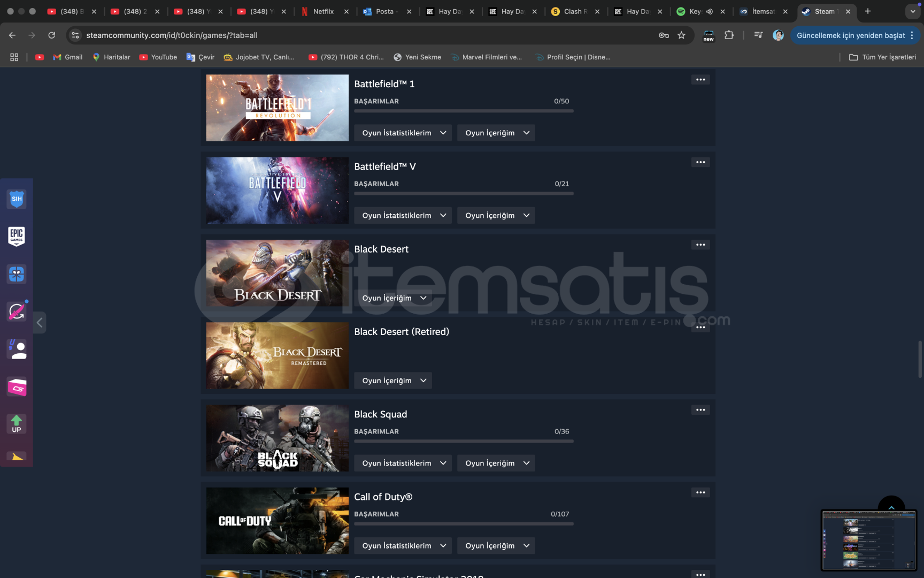The width and height of the screenshot is (924, 578).
Task: Open browser extensions puzzle icon
Action: 729,35
